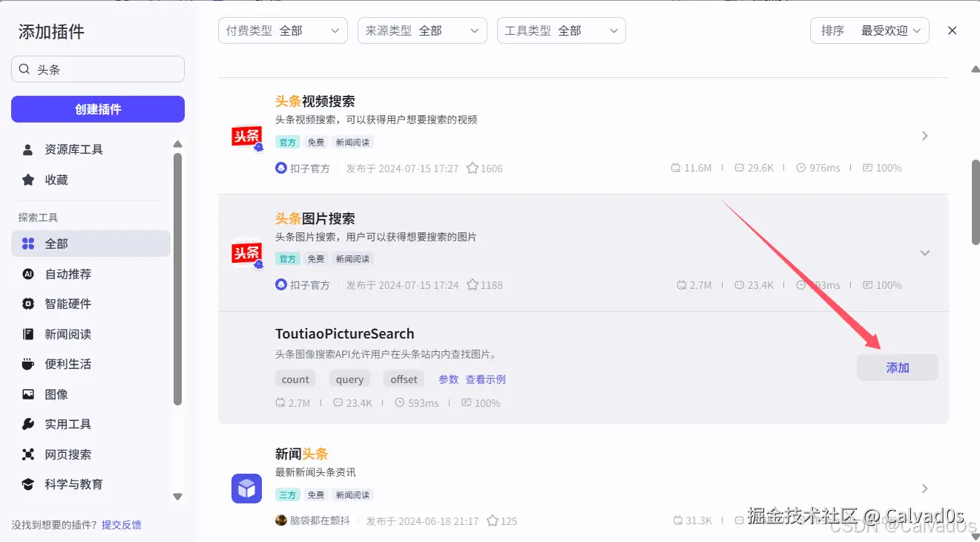Click the 头条视频搜索 plugin logo

point(247,137)
